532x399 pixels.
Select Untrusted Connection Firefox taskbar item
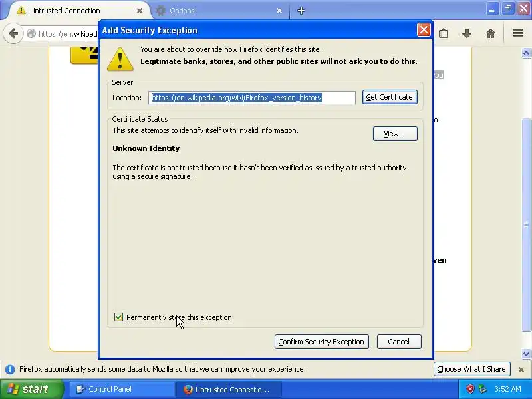point(228,390)
